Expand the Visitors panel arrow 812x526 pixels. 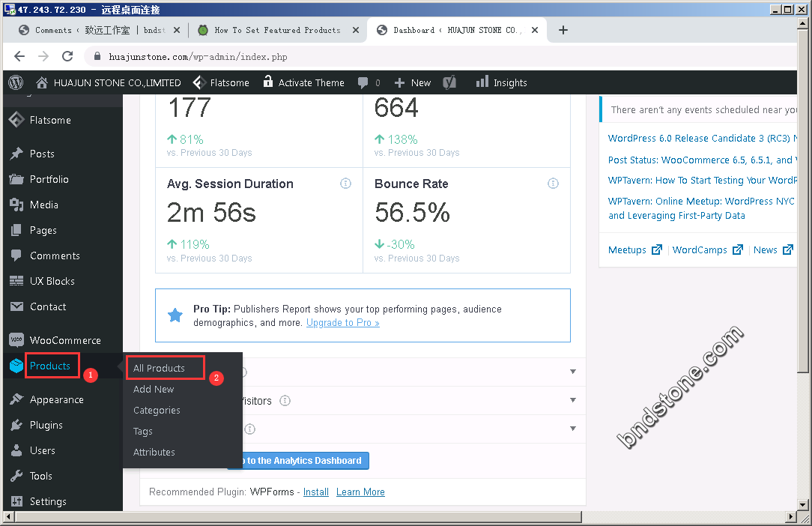coord(573,400)
